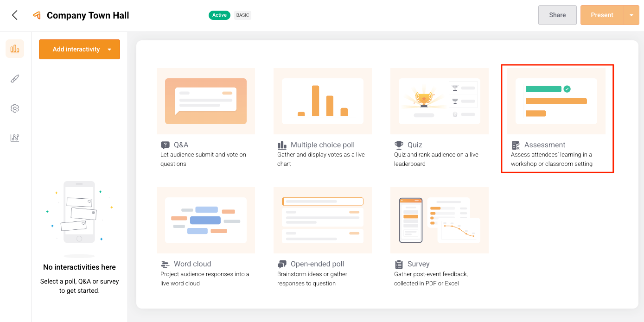This screenshot has width=644, height=322.
Task: Open the analytics graph icon in sidebar
Action: [x=15, y=138]
